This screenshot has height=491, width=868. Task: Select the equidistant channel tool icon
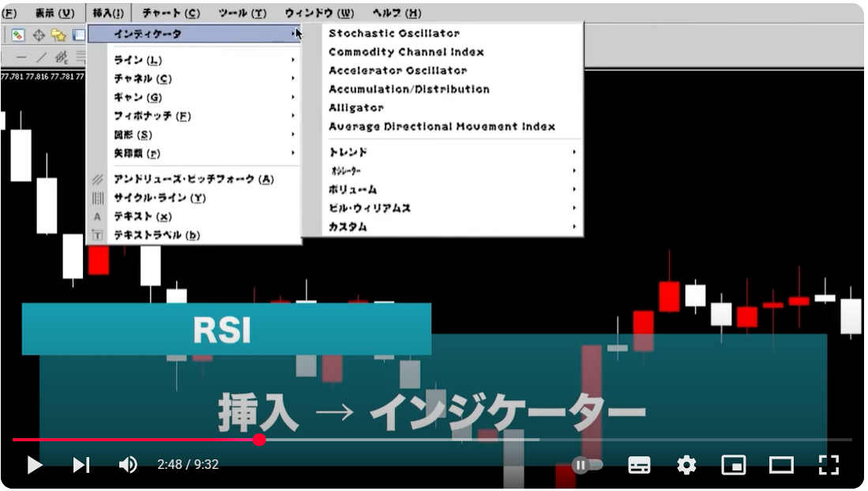coord(61,57)
